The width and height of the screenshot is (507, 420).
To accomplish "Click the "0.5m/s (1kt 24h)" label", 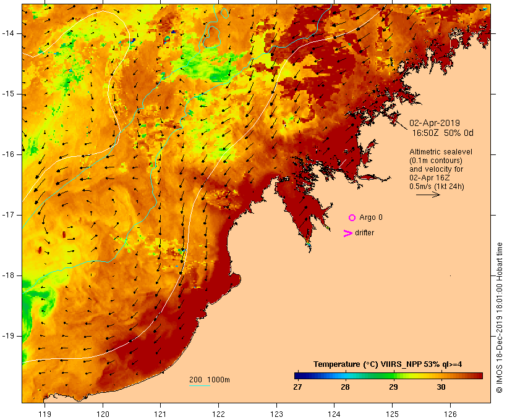I will point(437,187).
